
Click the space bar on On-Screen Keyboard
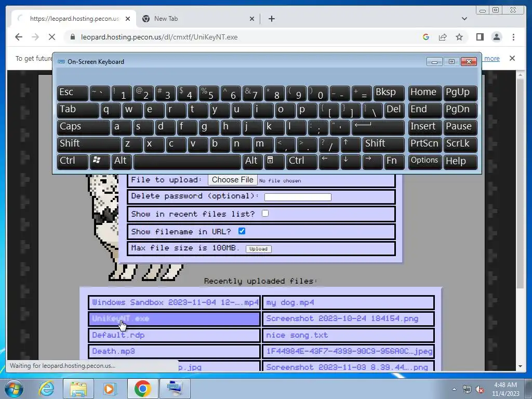(187, 162)
